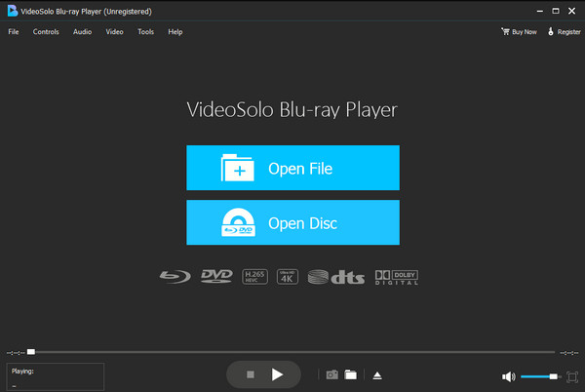Open the Video menu

tap(114, 32)
